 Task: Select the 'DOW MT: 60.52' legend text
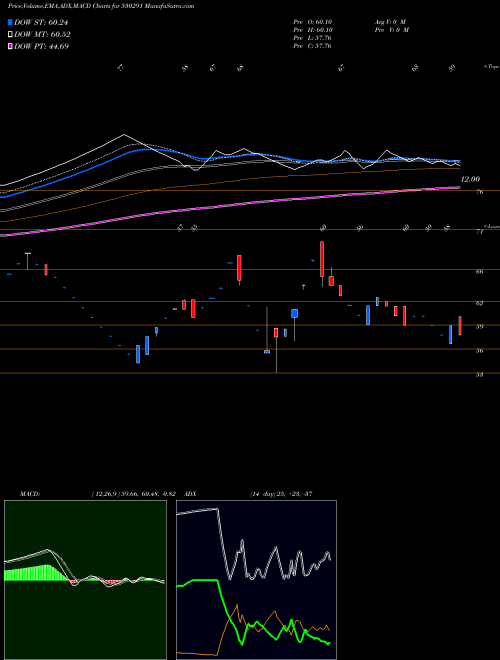pos(42,35)
